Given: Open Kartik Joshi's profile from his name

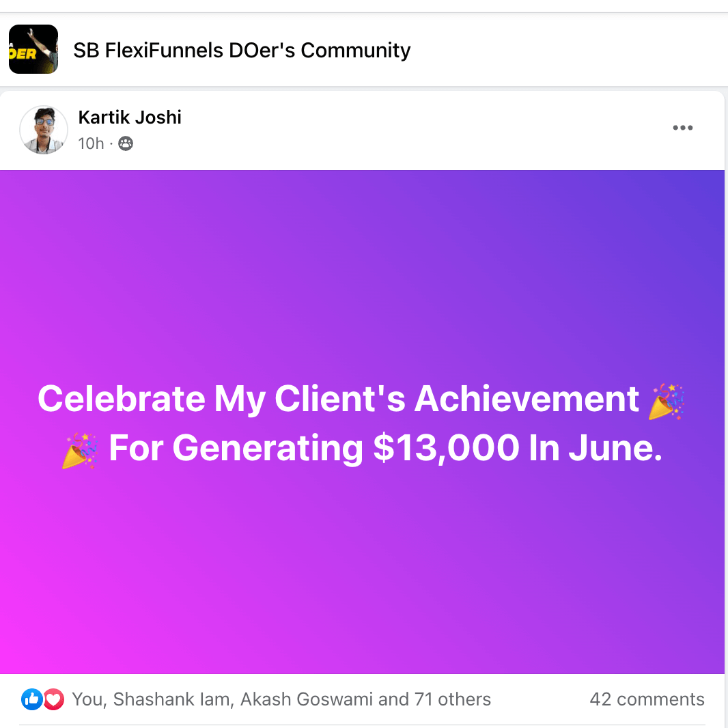Looking at the screenshot, I should [x=129, y=117].
